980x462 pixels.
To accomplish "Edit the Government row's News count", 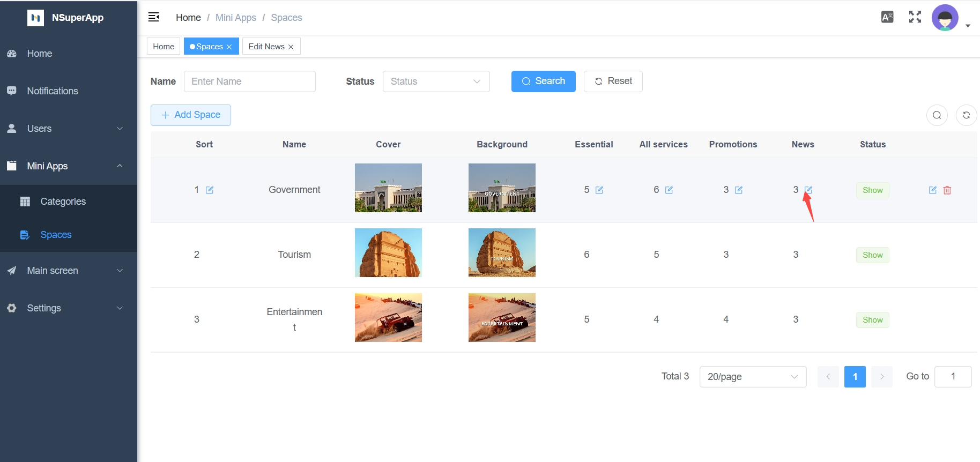I will click(808, 190).
